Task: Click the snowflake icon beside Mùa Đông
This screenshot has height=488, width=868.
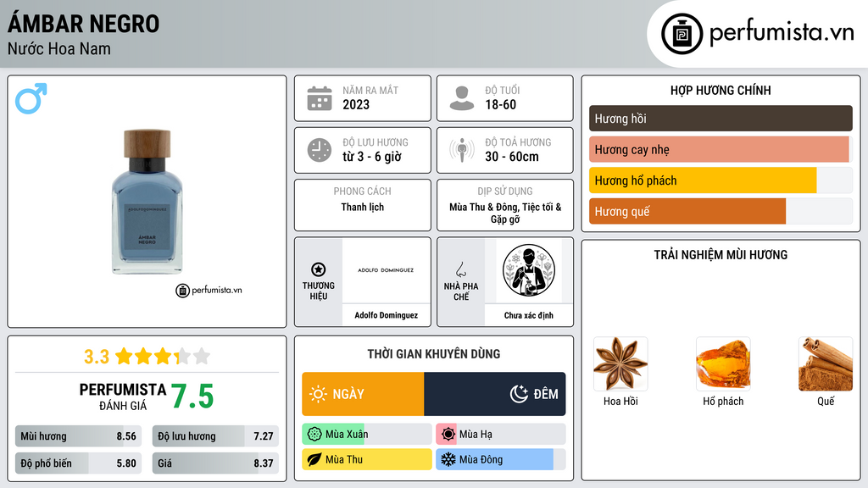Action: click(448, 459)
